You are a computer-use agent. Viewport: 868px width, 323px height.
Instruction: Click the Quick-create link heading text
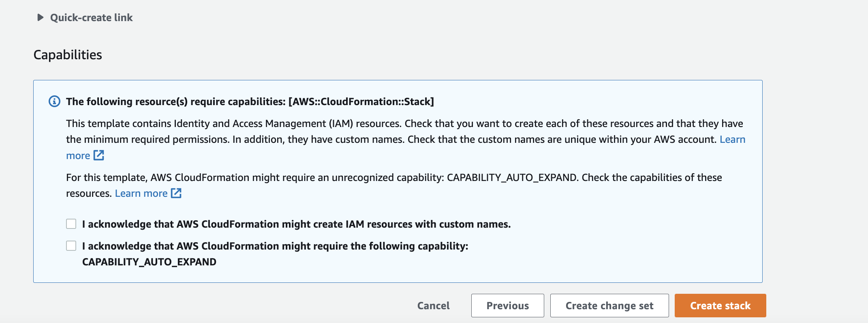click(91, 17)
